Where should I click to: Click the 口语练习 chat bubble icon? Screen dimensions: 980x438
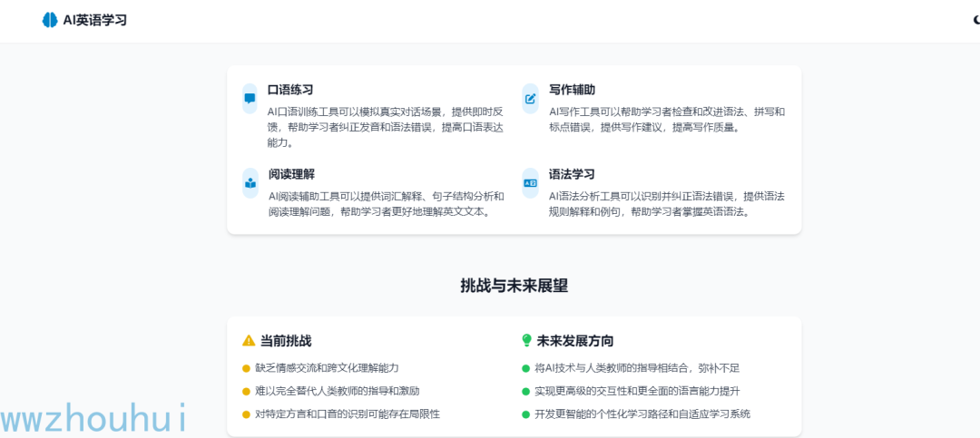[x=250, y=98]
